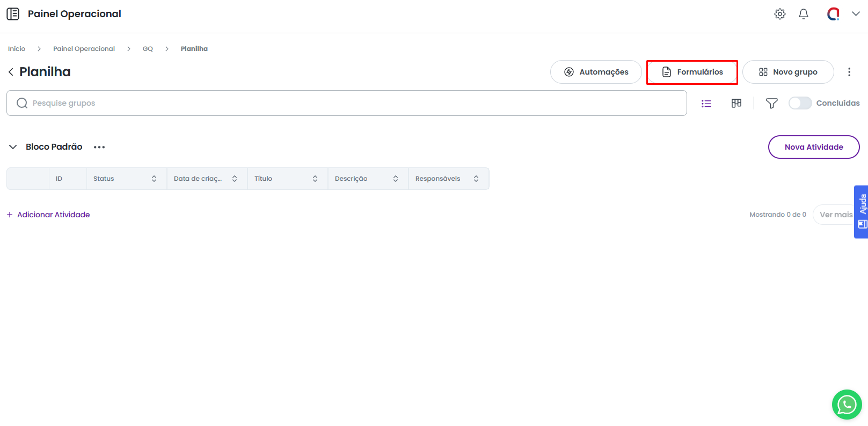Open the settings gear icon
The height and width of the screenshot is (426, 868).
(779, 14)
